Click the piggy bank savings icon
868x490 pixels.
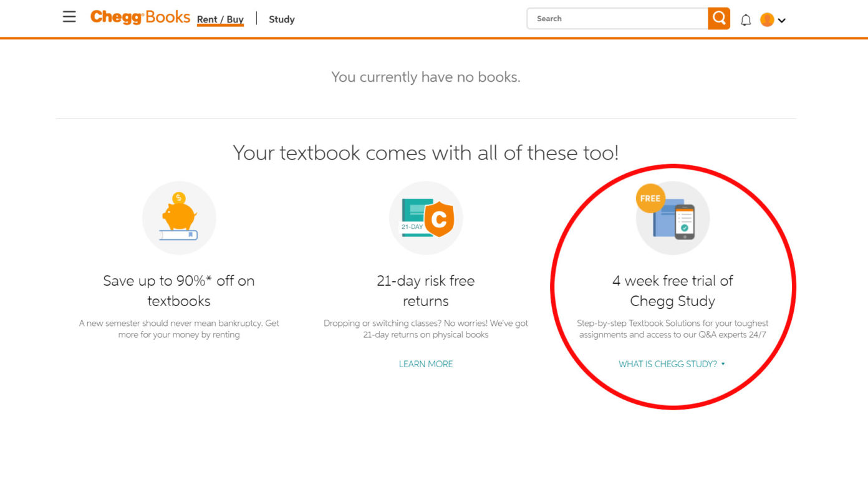tap(179, 218)
